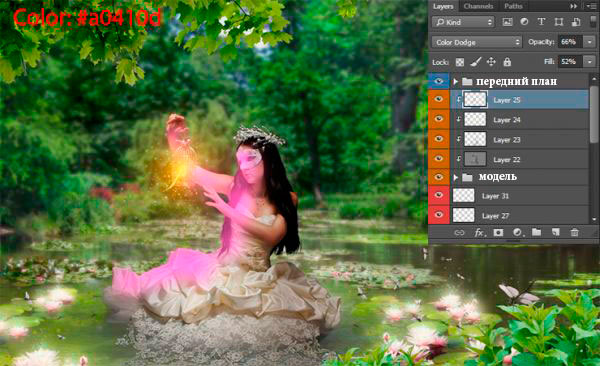Add a layer mask icon
The height and width of the screenshot is (366, 600).
pyautogui.click(x=498, y=232)
